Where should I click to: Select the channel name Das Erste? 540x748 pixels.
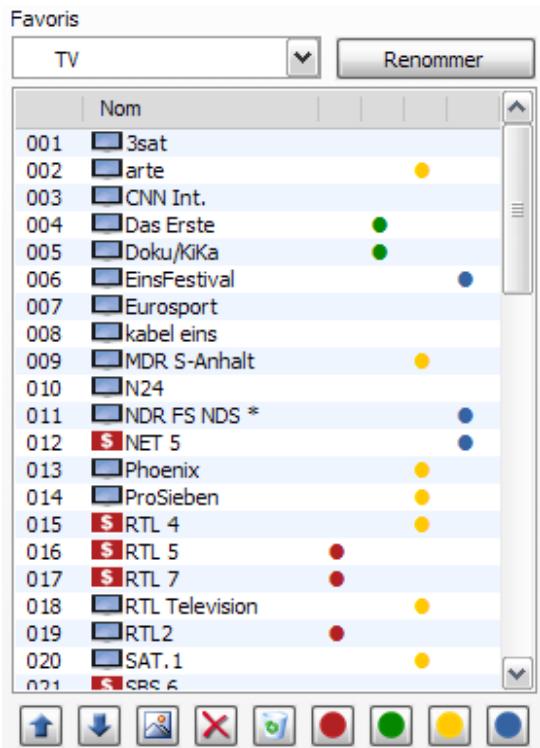pos(170,225)
